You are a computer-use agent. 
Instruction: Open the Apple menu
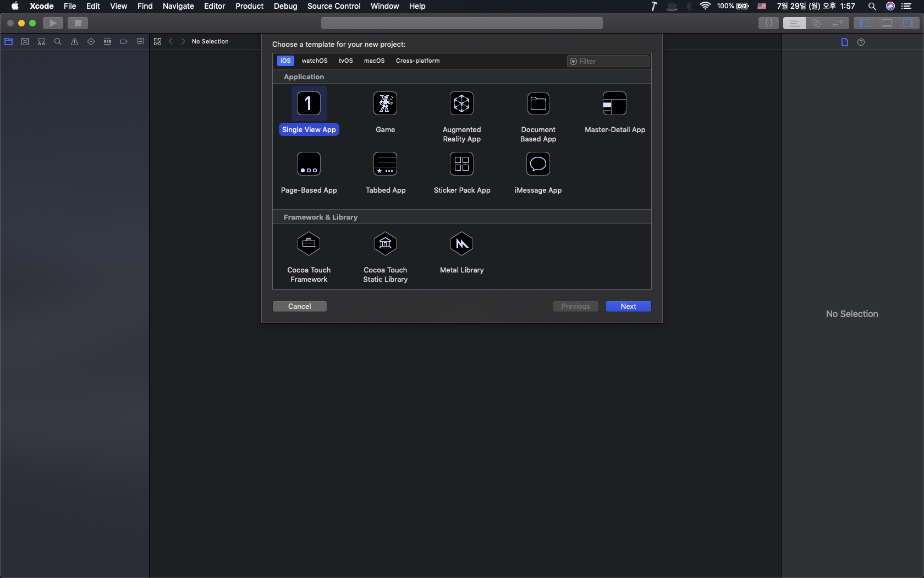(15, 6)
